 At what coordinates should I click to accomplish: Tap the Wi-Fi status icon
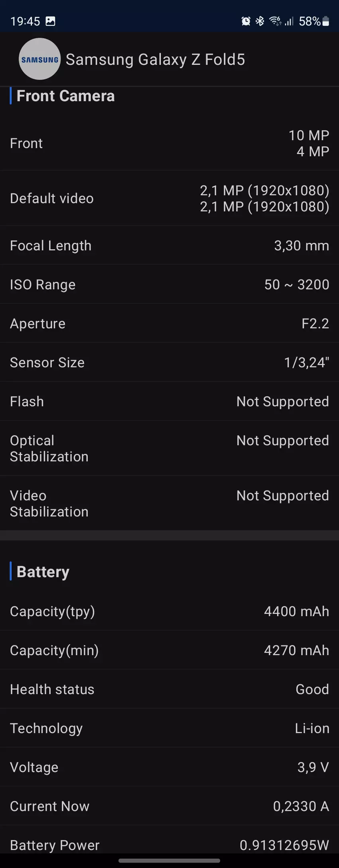[275, 21]
